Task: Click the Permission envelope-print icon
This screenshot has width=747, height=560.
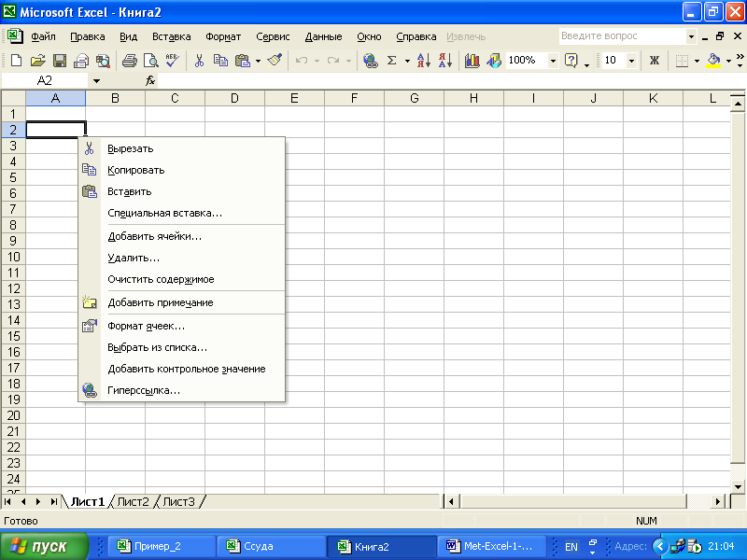Action: 81,61
